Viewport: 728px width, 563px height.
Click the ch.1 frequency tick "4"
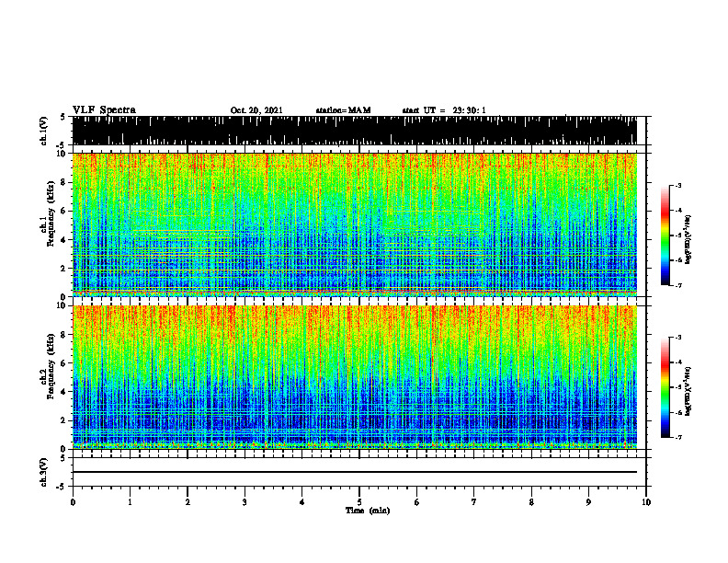pyautogui.click(x=63, y=240)
